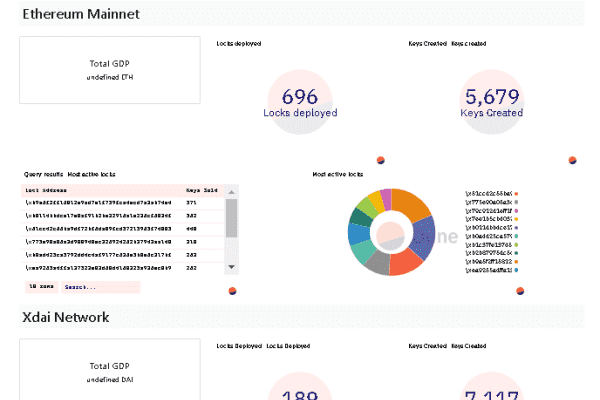
Task: Toggle the gray legend entry
Action: pos(491,202)
